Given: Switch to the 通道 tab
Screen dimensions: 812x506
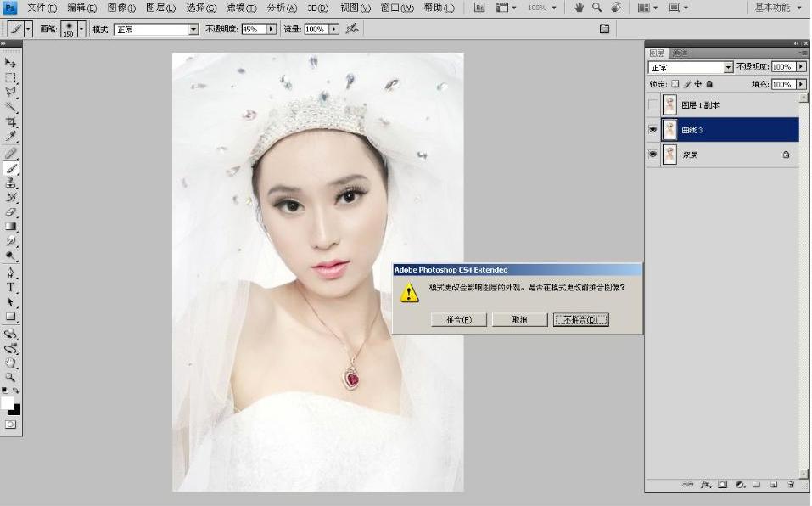Looking at the screenshot, I should [680, 53].
